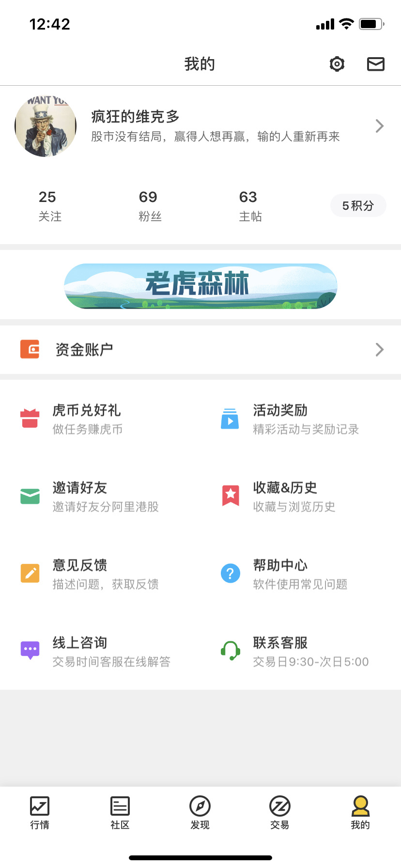Tap the green headset icon for 联系客服

tap(231, 651)
